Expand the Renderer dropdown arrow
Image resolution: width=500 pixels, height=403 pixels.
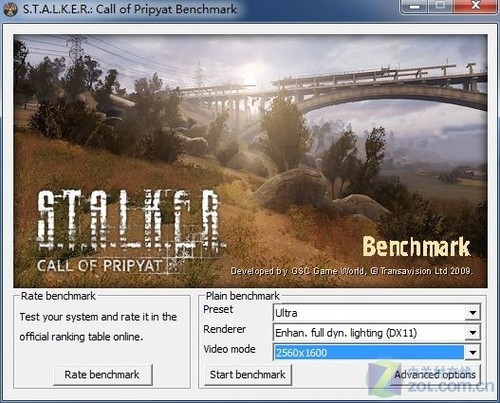(472, 333)
